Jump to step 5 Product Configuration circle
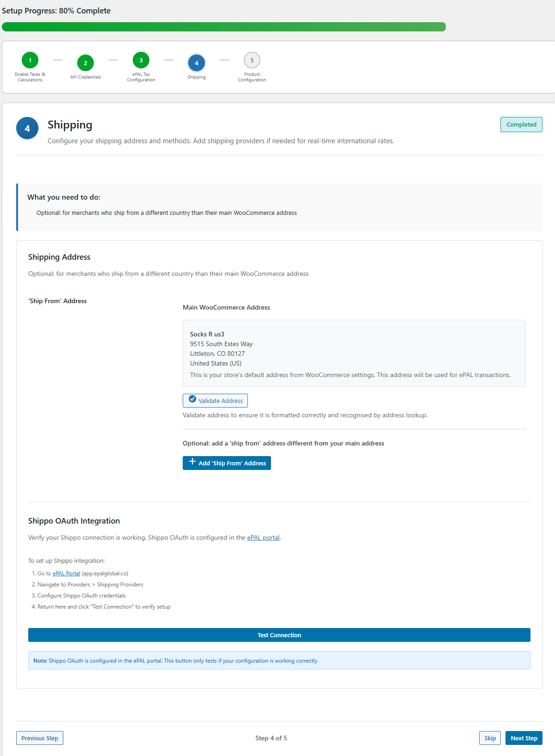The width and height of the screenshot is (555, 756). pyautogui.click(x=252, y=60)
